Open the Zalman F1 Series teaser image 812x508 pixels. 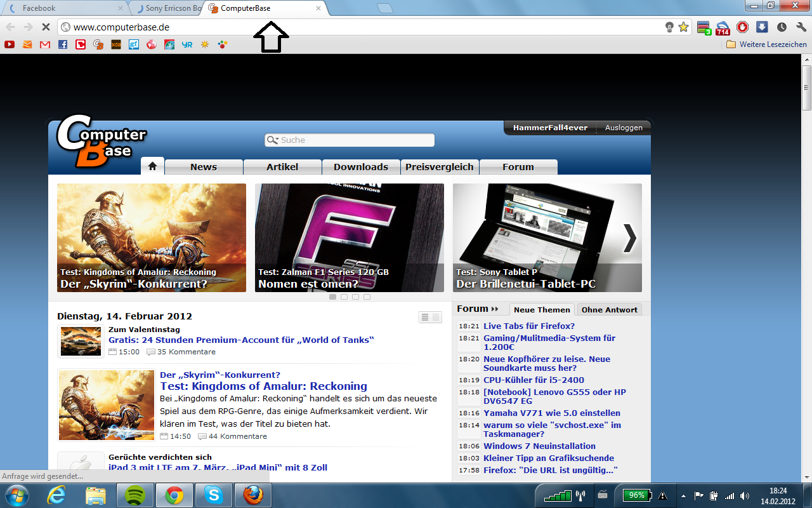(x=350, y=238)
